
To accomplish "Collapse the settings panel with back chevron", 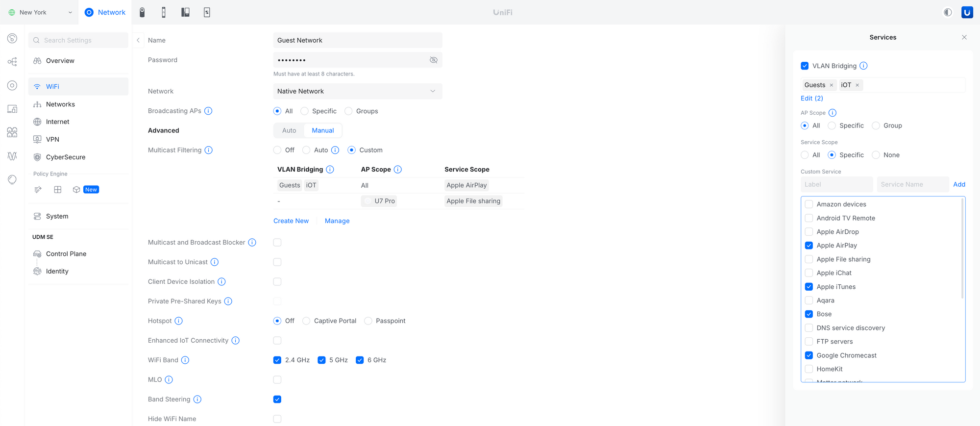I will [138, 40].
